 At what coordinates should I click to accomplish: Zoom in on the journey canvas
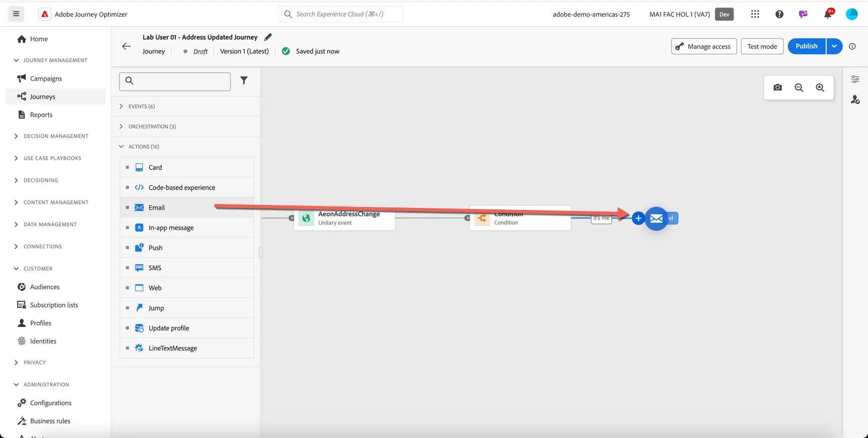tap(820, 87)
